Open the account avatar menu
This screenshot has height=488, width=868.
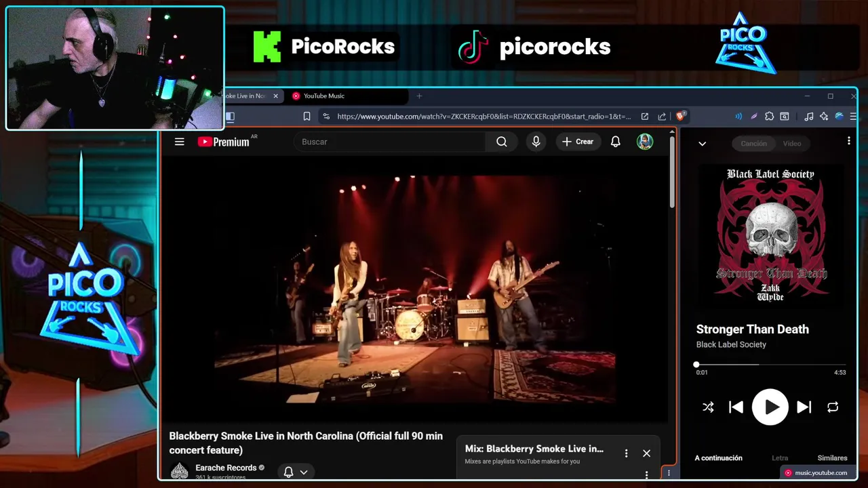pyautogui.click(x=645, y=142)
